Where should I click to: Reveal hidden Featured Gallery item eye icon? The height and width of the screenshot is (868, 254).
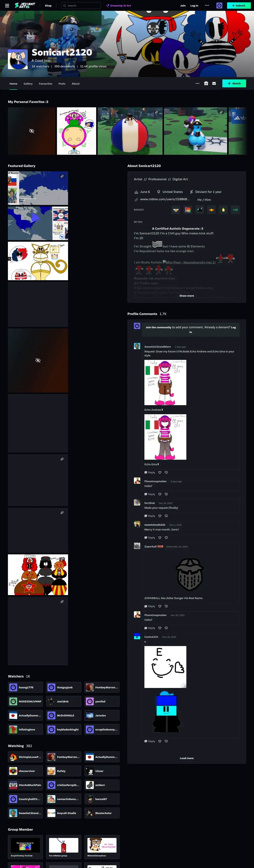click(38, 360)
